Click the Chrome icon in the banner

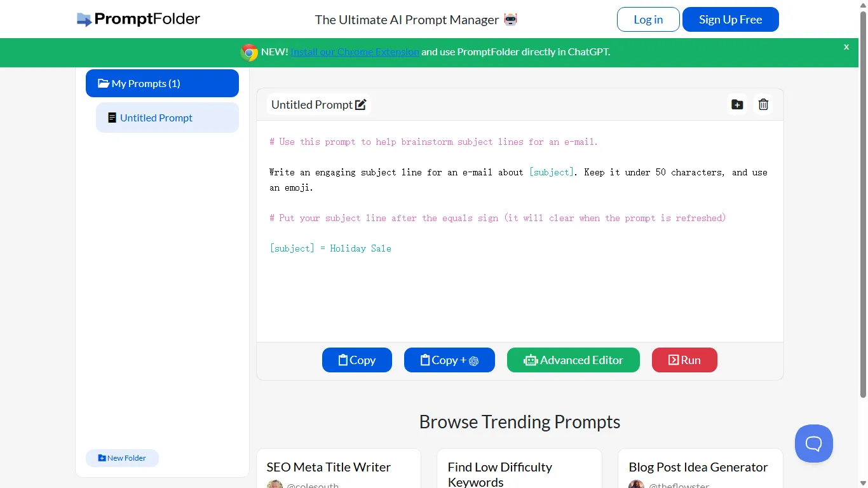[248, 52]
